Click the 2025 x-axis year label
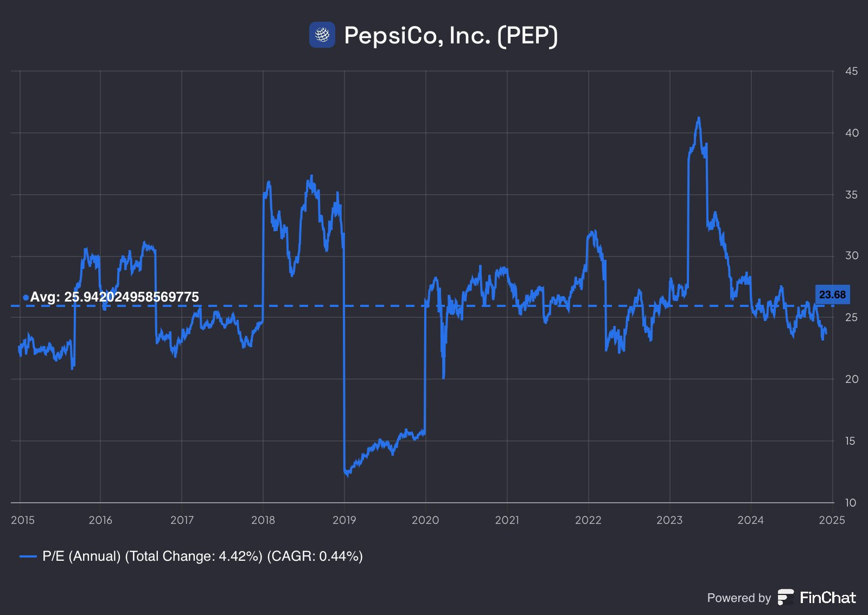This screenshot has height=615, width=868. [832, 520]
